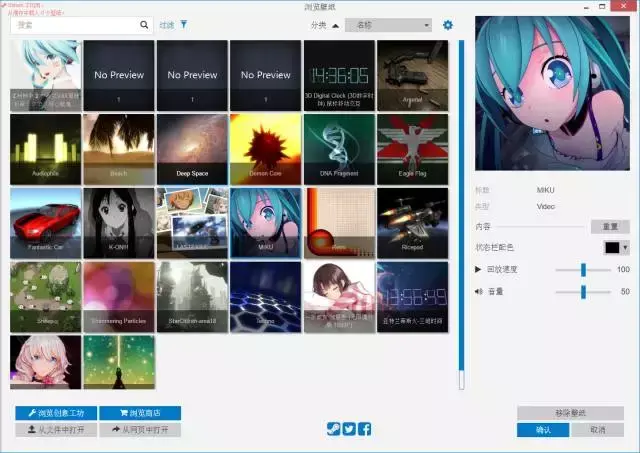
Task: Select the Deep Space wallpaper
Action: click(192, 149)
